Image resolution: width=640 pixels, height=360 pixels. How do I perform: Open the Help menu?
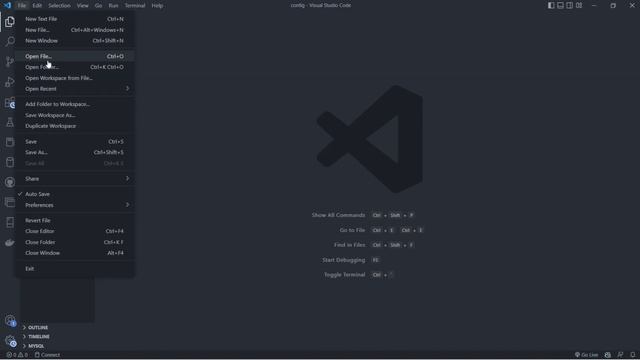157,5
